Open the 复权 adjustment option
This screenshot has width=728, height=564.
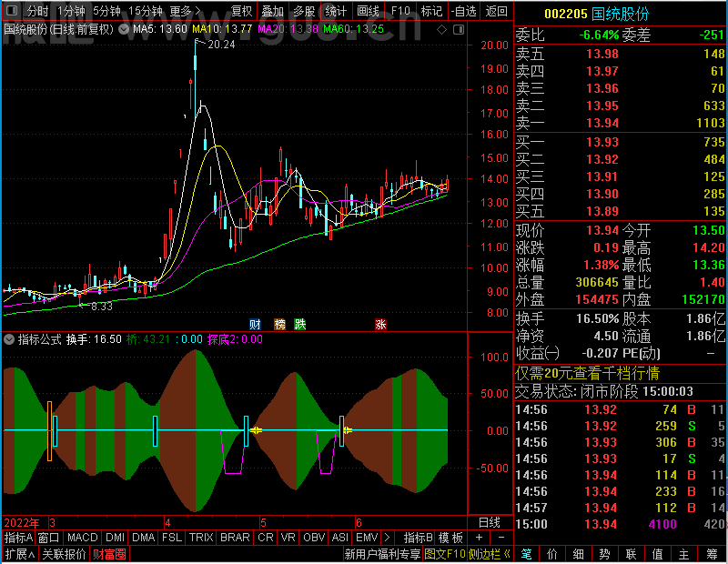241,11
